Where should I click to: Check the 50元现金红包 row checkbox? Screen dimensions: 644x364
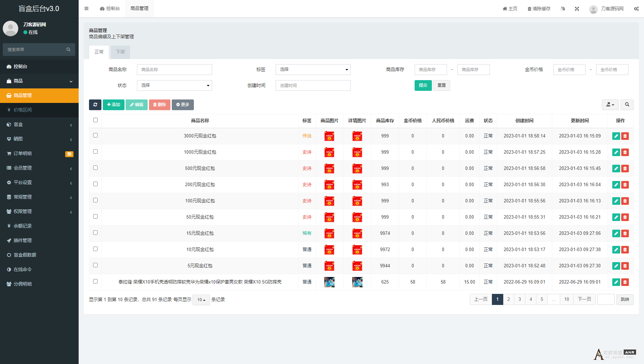(95, 217)
